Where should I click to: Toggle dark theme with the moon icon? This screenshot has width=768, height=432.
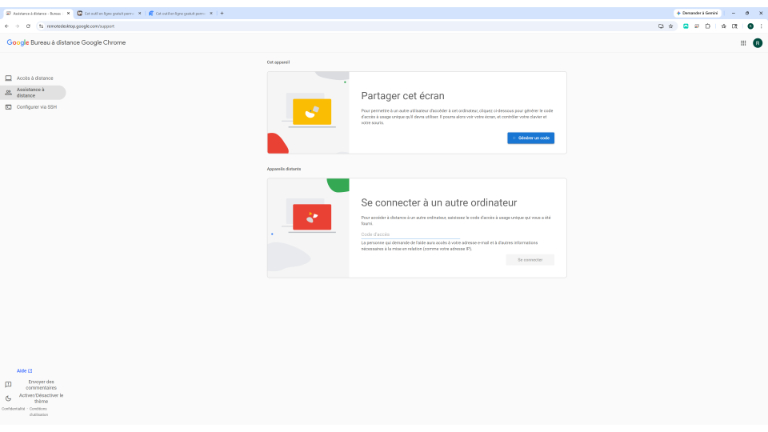(8, 398)
